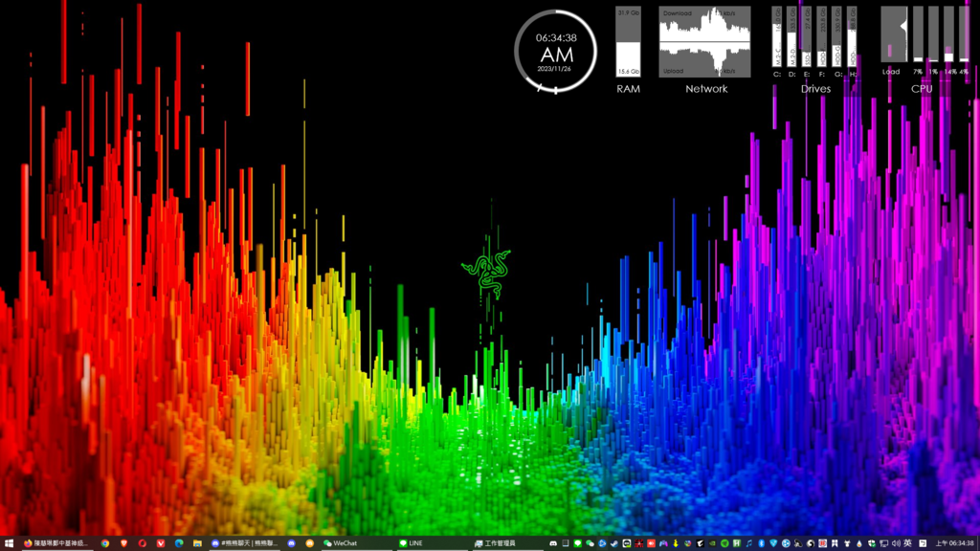The image size is (980, 551).
Task: Open Bluetooth settings from the tray
Action: (x=761, y=543)
